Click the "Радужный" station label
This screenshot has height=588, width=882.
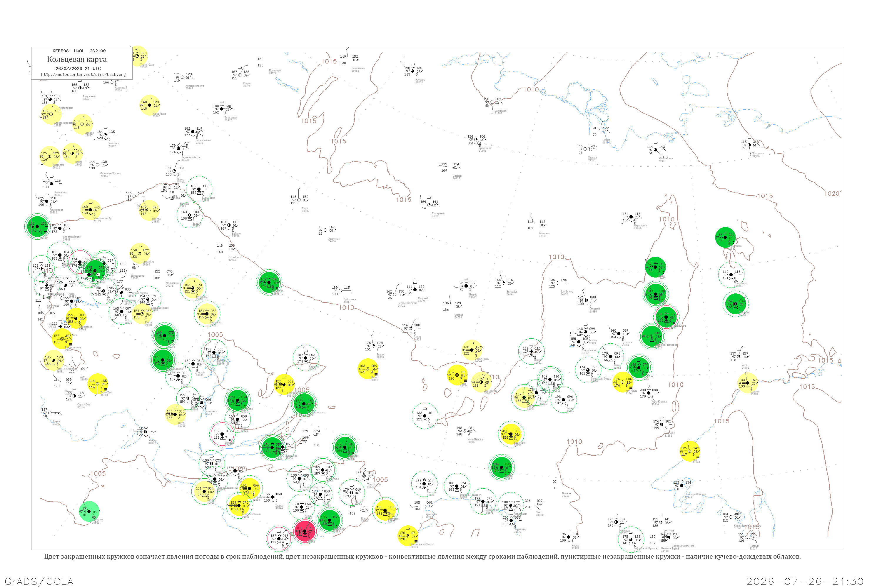tap(89, 96)
